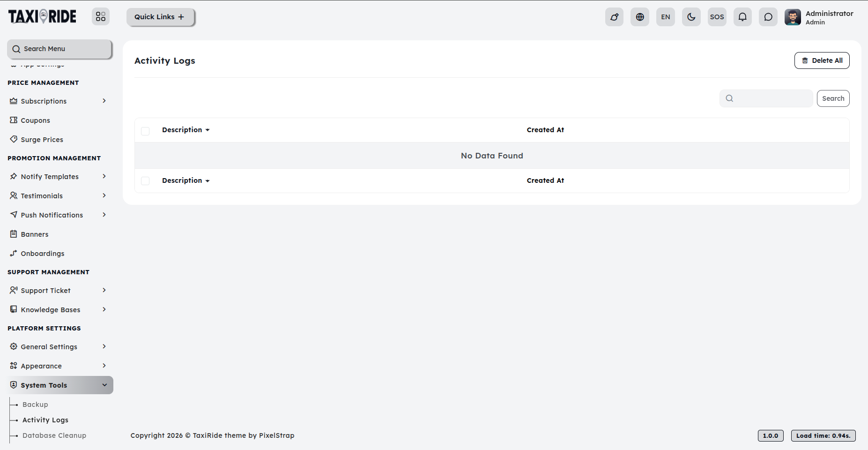The height and width of the screenshot is (450, 868).
Task: Click the TaxiRide logo
Action: tap(42, 16)
